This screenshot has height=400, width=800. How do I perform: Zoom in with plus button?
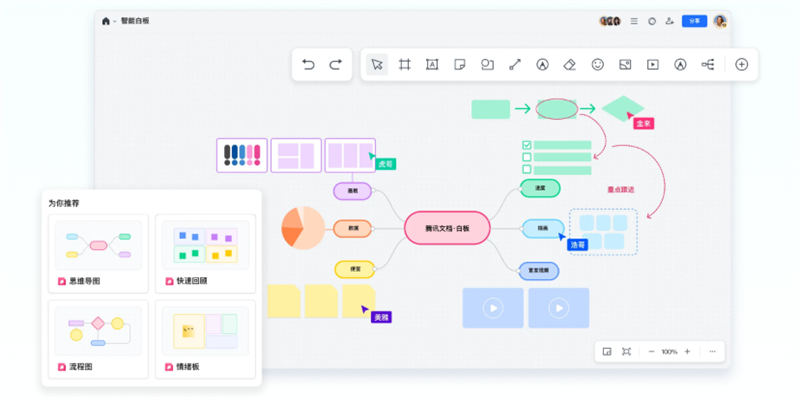pos(687,352)
